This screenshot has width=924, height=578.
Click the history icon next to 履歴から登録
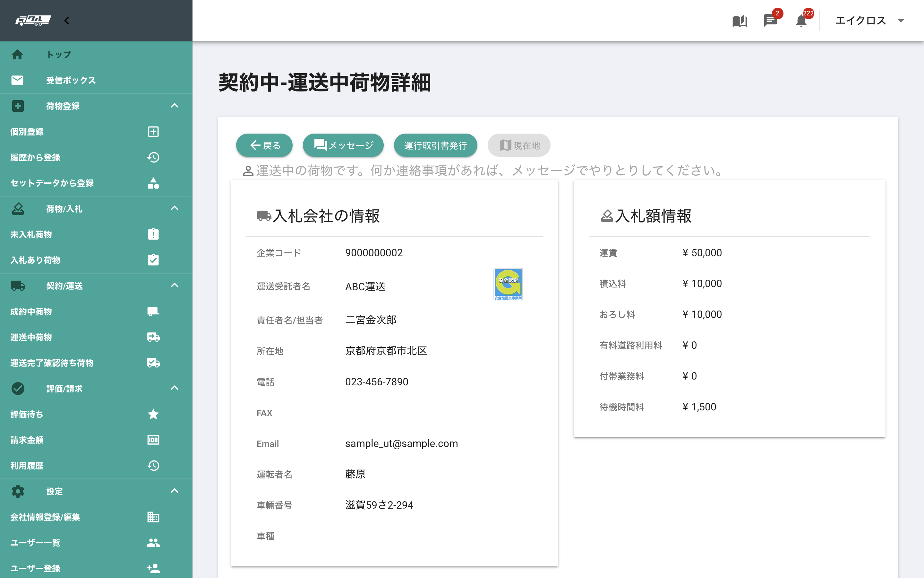pyautogui.click(x=153, y=157)
